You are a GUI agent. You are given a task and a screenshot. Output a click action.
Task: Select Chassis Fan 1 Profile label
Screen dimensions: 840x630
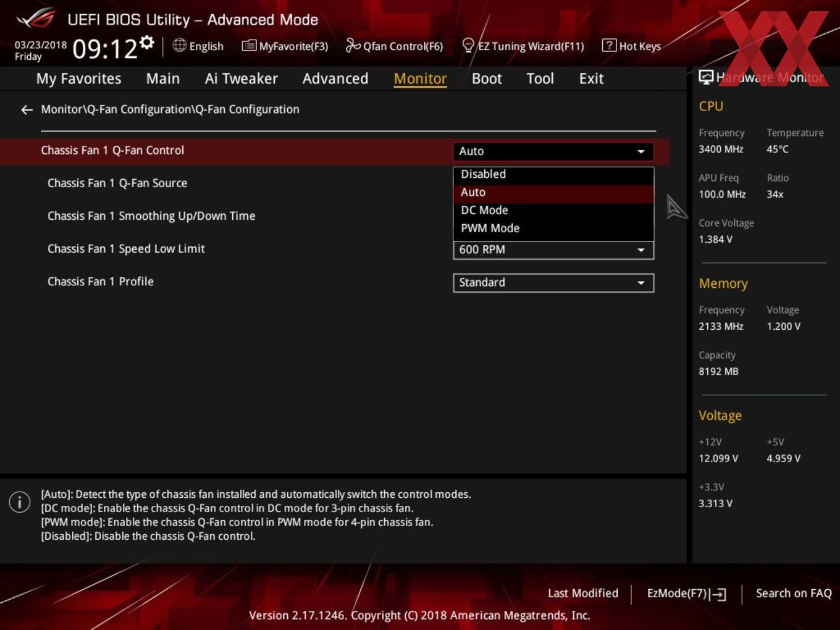point(101,281)
